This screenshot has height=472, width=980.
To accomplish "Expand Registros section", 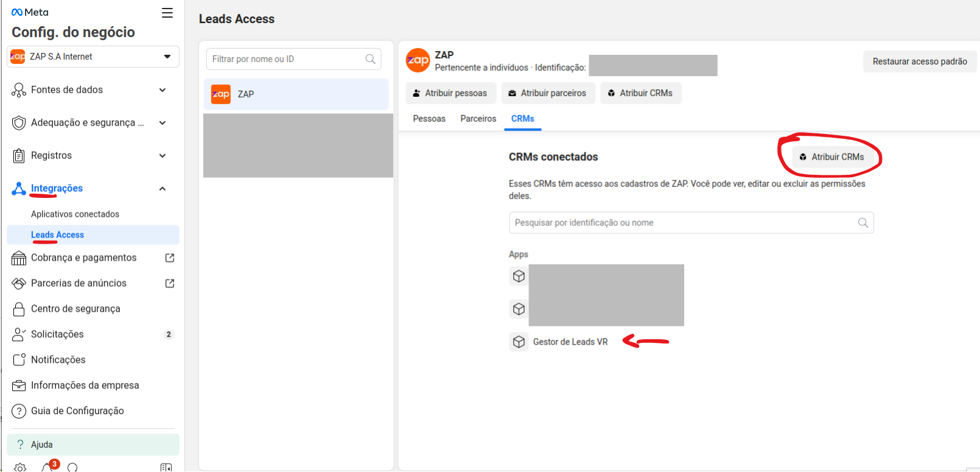I will coord(163,156).
